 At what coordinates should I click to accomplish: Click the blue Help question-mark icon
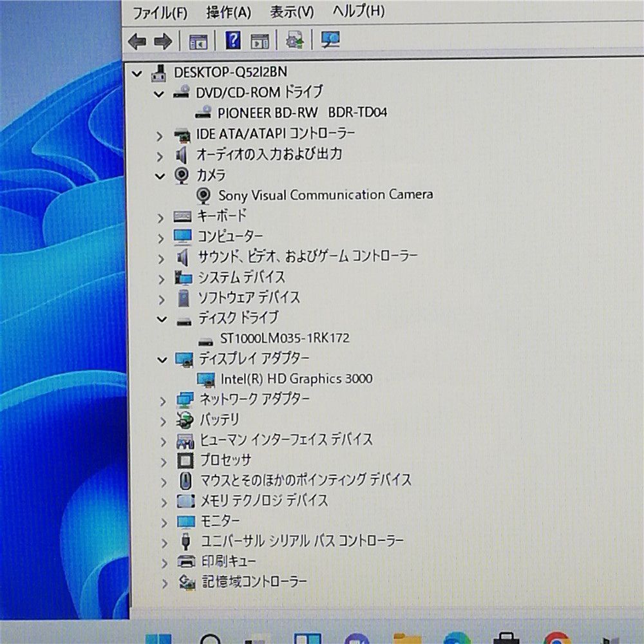(233, 41)
